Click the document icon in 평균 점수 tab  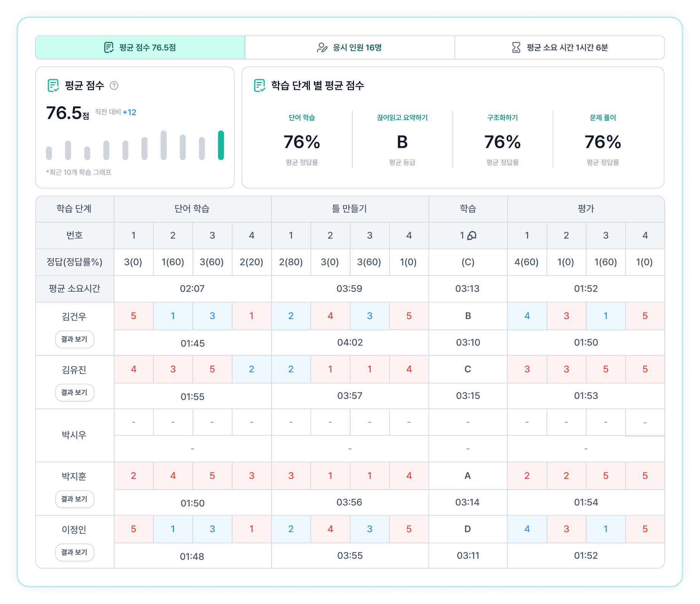tap(109, 48)
